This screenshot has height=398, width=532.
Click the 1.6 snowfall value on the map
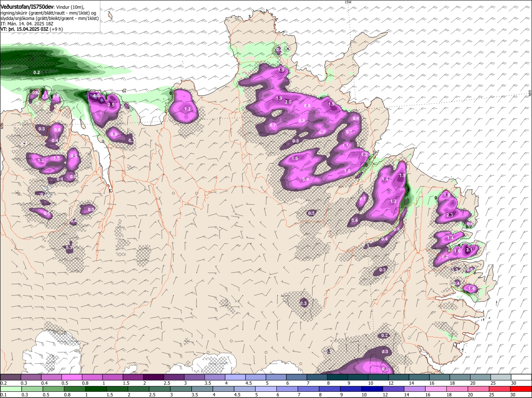pos(457,251)
